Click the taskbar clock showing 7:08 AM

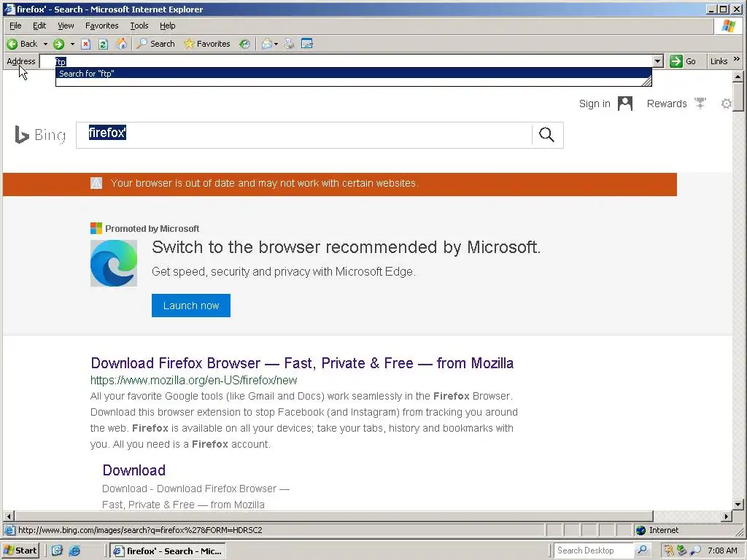coord(722,551)
